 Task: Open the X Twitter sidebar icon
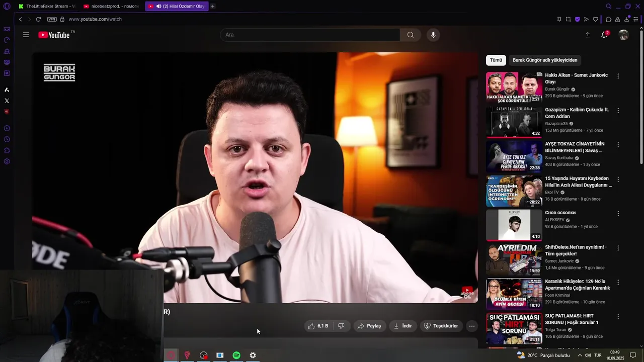click(7, 101)
